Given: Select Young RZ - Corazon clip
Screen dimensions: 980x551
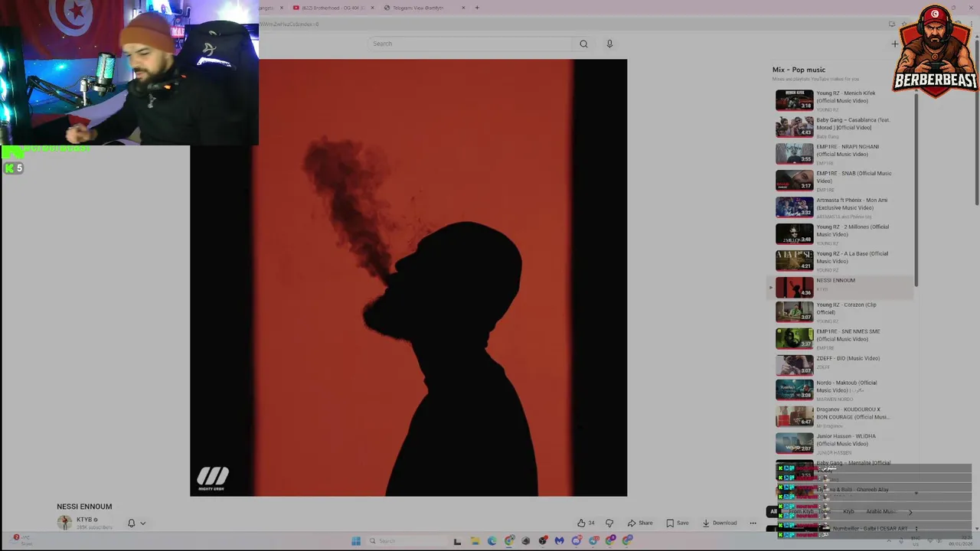Looking at the screenshot, I should tap(841, 312).
